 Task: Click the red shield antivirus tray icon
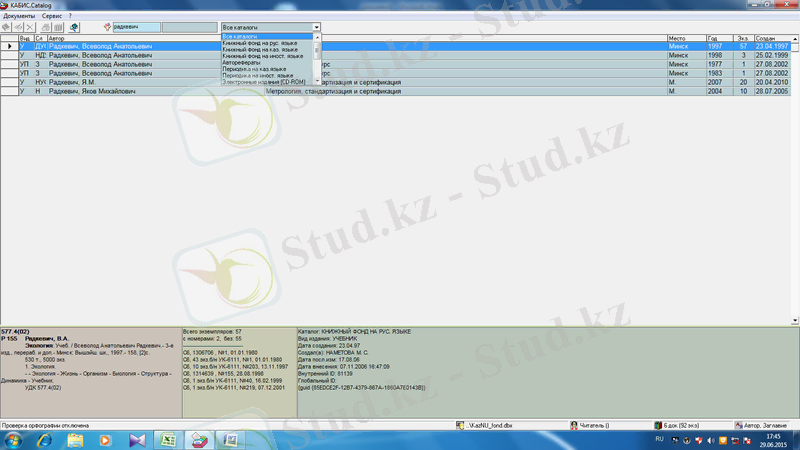699,440
